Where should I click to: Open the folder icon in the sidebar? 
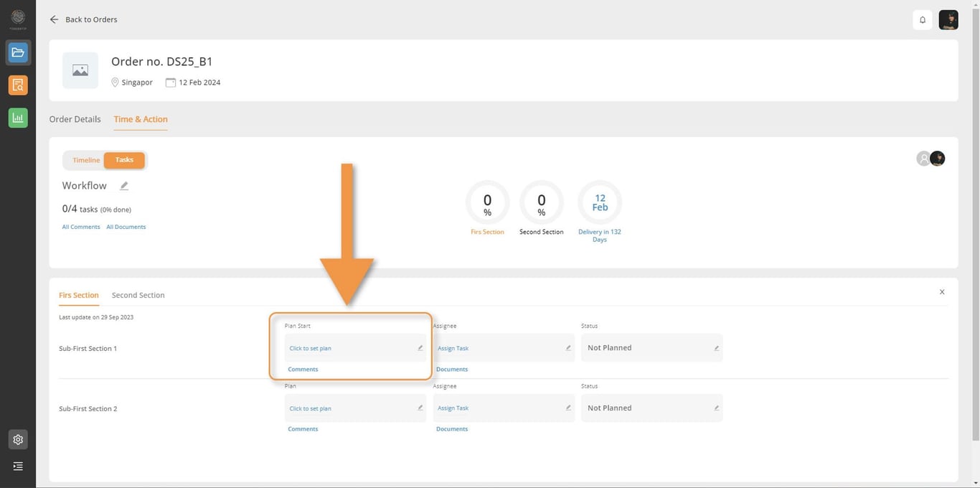(x=18, y=52)
